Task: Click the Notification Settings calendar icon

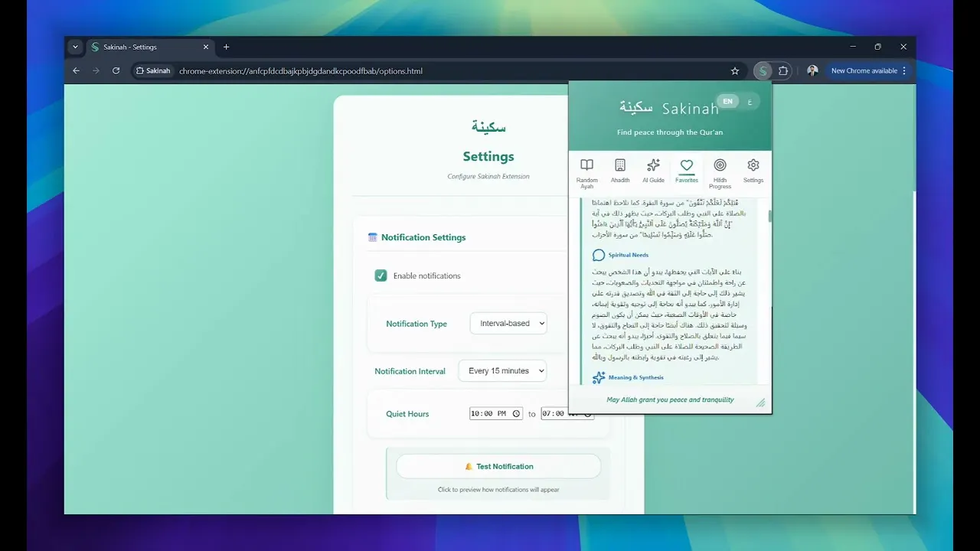Action: [x=373, y=237]
